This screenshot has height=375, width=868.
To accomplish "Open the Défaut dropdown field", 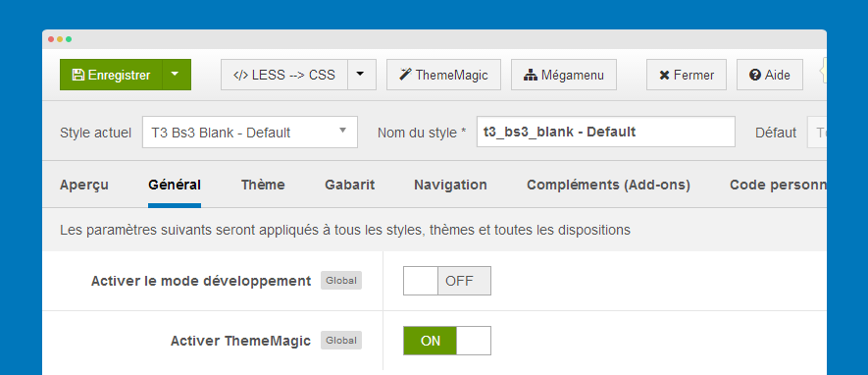I will click(x=817, y=133).
